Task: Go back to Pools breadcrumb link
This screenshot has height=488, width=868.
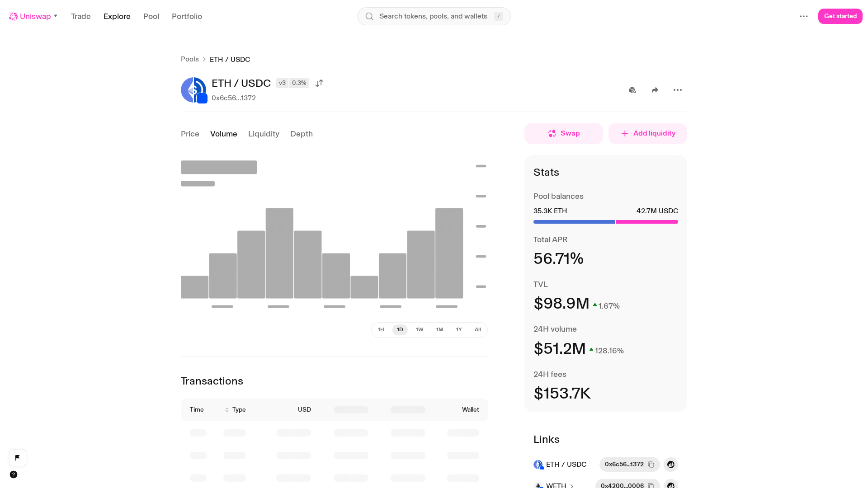Action: (x=190, y=59)
